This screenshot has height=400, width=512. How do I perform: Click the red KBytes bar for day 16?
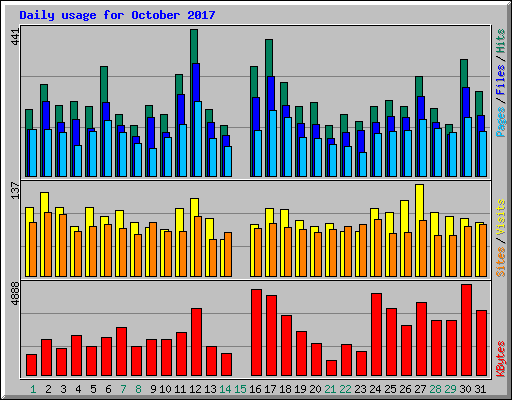click(x=256, y=333)
